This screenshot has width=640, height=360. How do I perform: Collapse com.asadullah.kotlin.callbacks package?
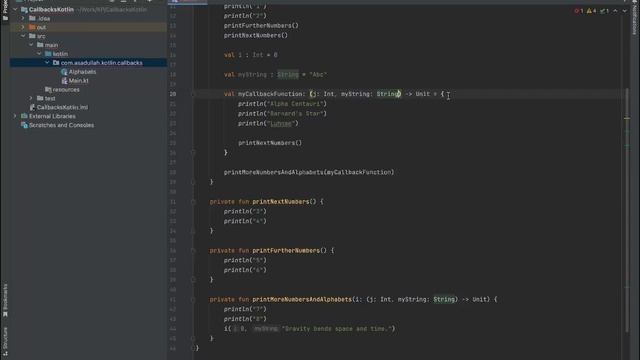point(47,63)
